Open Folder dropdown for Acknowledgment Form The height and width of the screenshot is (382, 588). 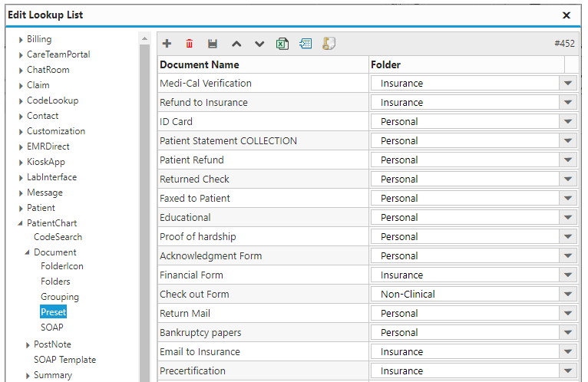point(568,255)
